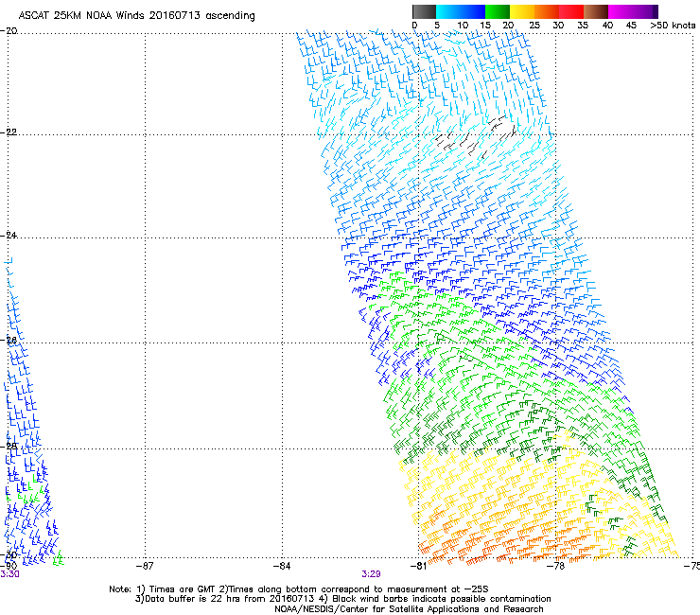The image size is (700, 615).
Task: Click the '-78' longitude axis label
Action: point(555,567)
